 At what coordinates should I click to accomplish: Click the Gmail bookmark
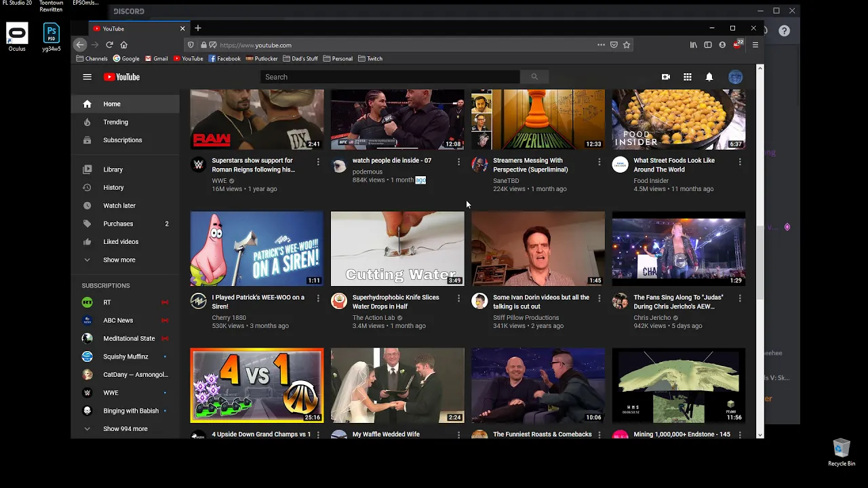[156, 58]
